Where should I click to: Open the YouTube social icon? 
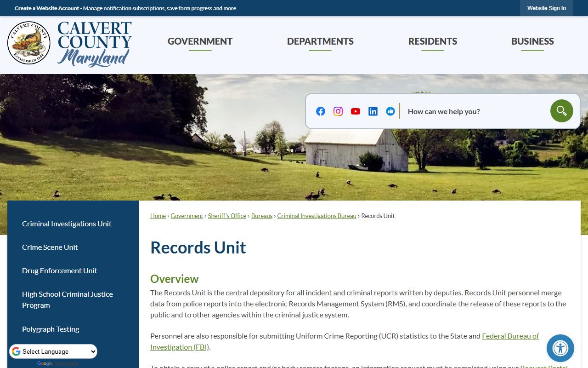[356, 111]
